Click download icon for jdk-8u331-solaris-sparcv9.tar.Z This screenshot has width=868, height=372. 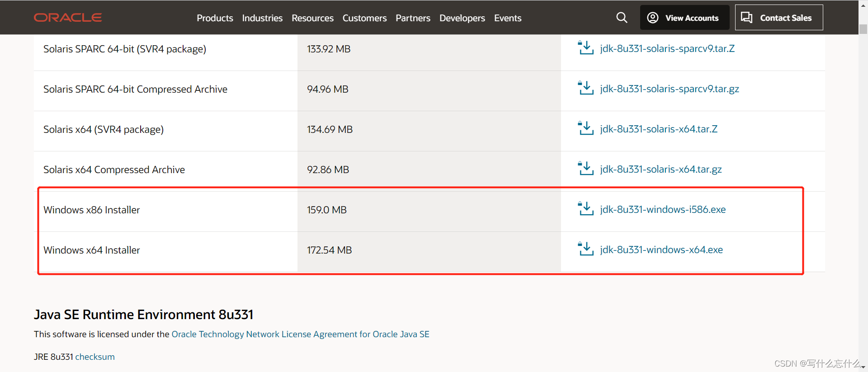pyautogui.click(x=586, y=47)
